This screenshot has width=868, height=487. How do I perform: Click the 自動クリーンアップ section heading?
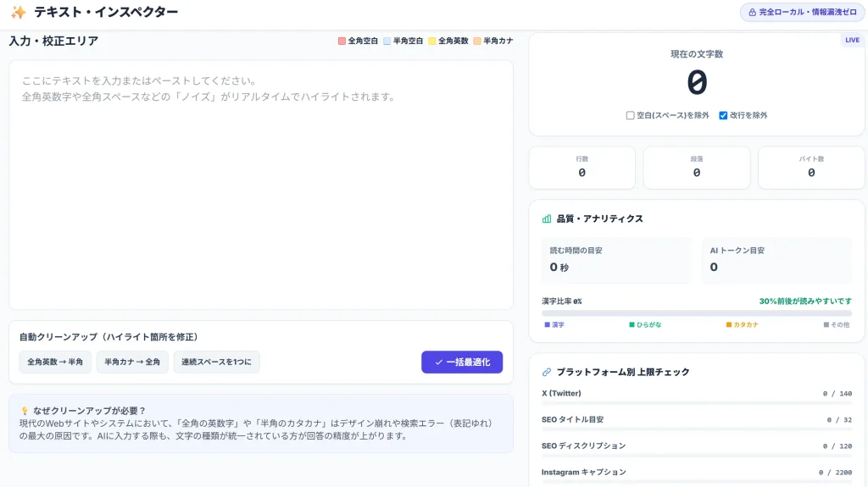click(108, 337)
